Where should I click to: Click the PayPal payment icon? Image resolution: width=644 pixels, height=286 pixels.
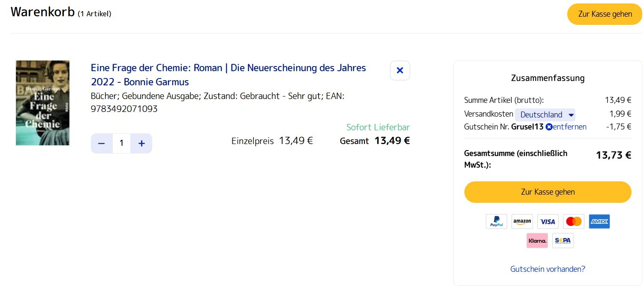click(497, 222)
